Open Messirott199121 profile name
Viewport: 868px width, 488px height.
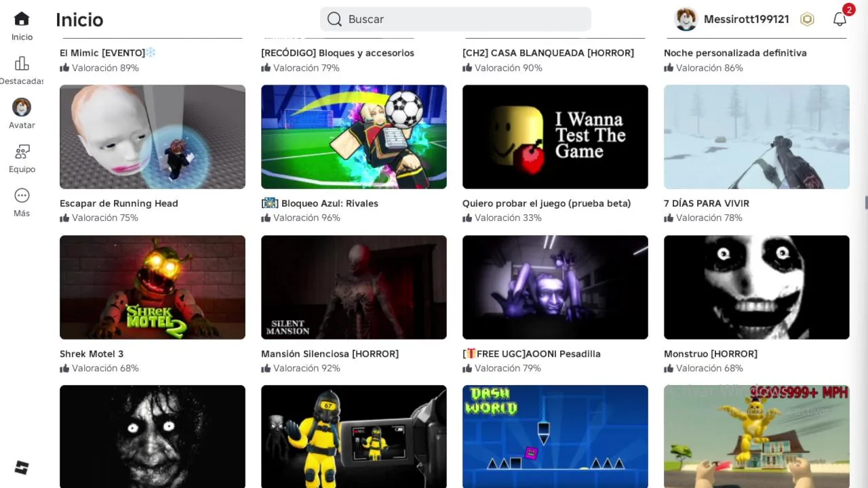coord(746,19)
